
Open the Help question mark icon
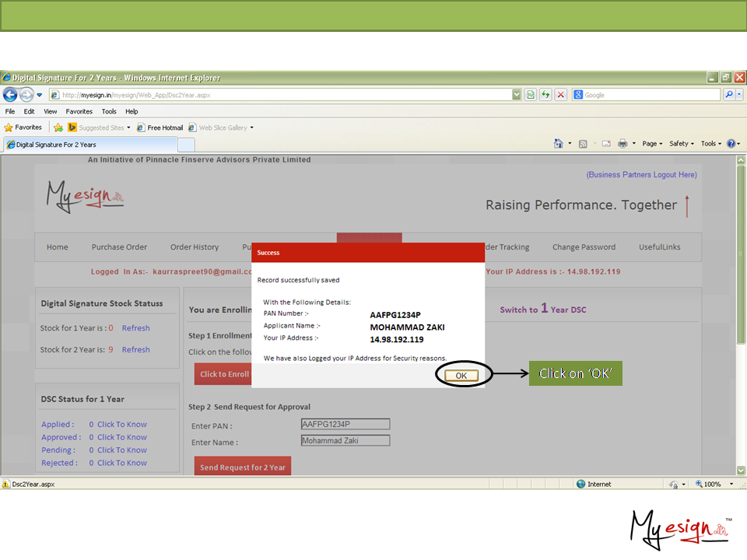(731, 144)
